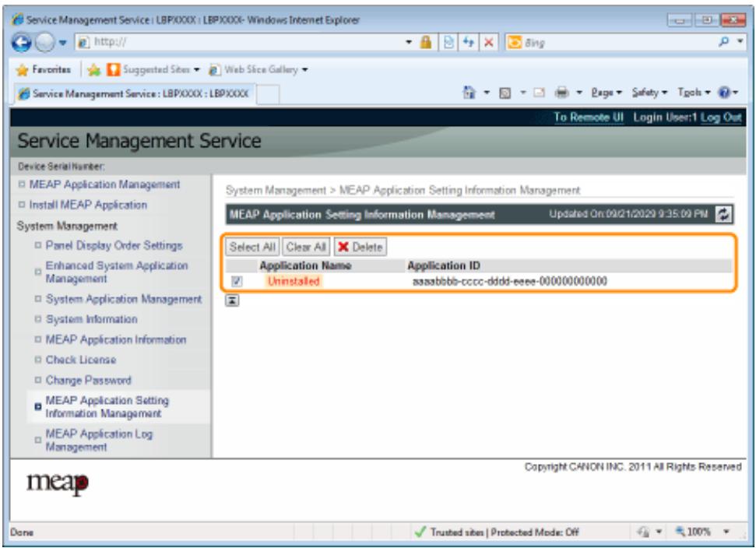756x548 pixels.
Task: Click the browser Forward arrow button
Action: click(45, 42)
